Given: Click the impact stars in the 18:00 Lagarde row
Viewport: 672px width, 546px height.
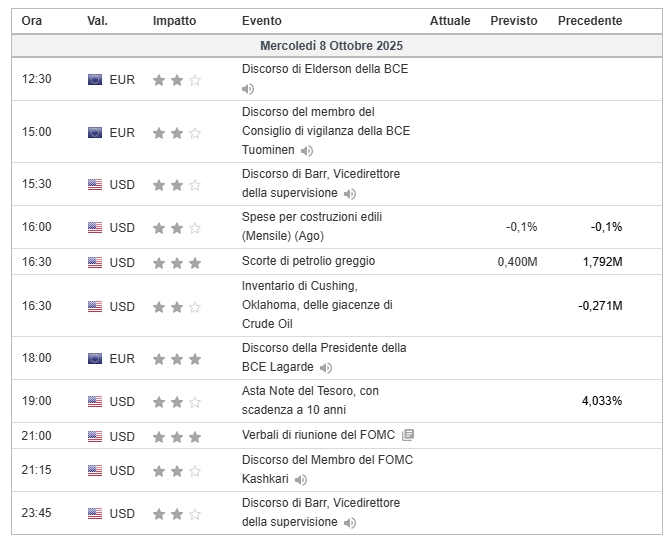Looking at the screenshot, I should tap(177, 358).
